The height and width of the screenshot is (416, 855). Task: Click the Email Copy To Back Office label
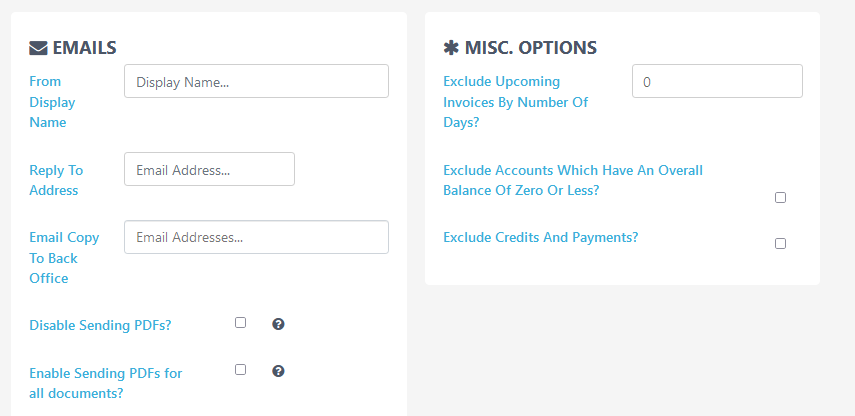pos(64,258)
